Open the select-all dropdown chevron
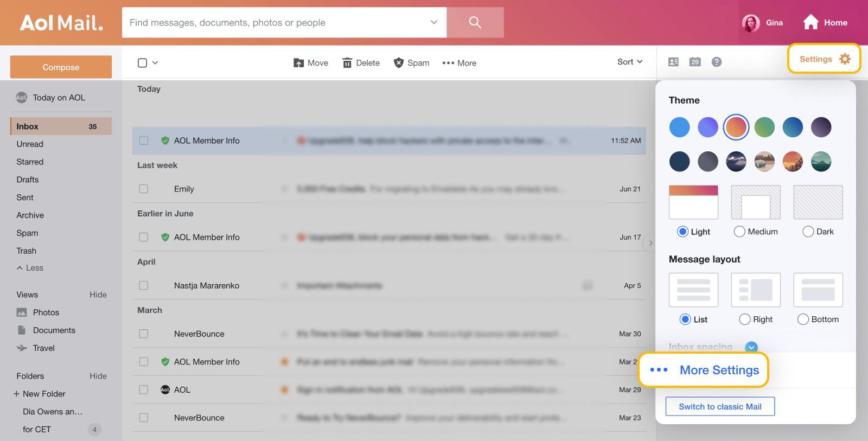This screenshot has width=868, height=441. click(x=155, y=63)
